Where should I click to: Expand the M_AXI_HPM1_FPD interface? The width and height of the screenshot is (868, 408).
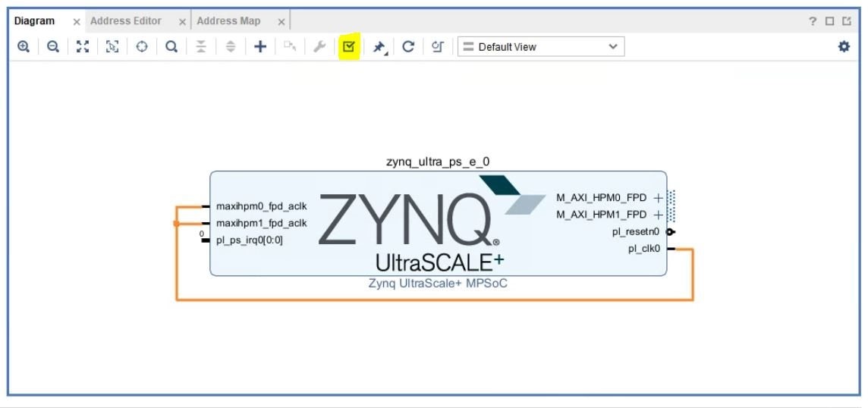pyautogui.click(x=658, y=215)
